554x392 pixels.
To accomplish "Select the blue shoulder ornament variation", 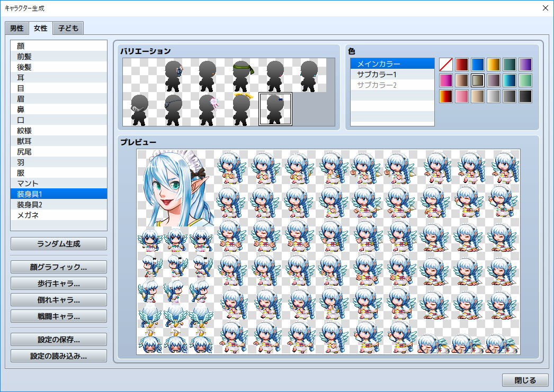I will click(175, 74).
